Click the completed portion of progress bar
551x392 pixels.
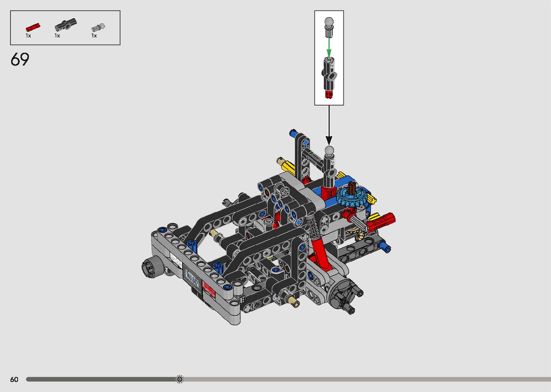pos(101,379)
